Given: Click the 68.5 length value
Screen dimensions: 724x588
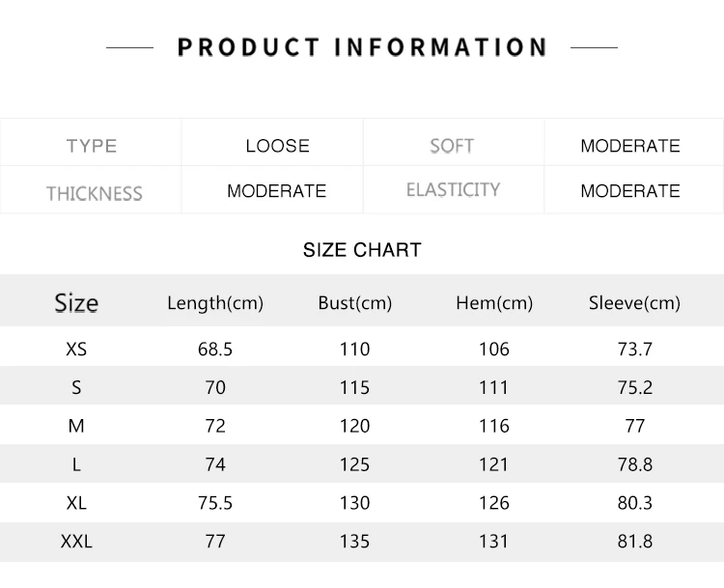Looking at the screenshot, I should 215,349.
